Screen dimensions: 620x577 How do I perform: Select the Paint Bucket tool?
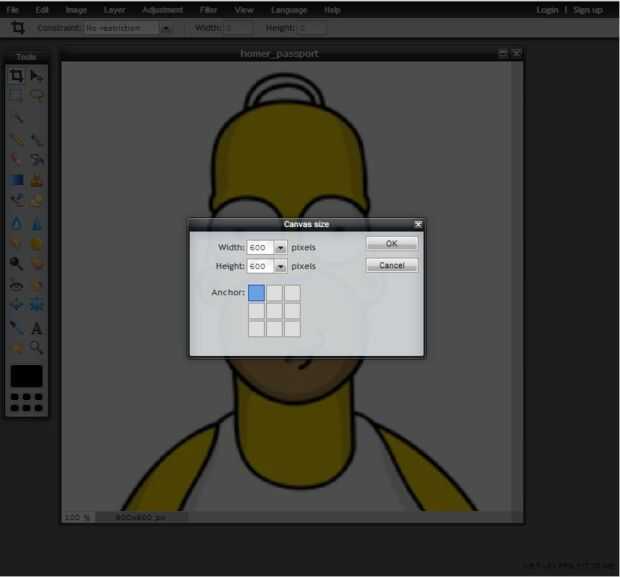click(37, 159)
